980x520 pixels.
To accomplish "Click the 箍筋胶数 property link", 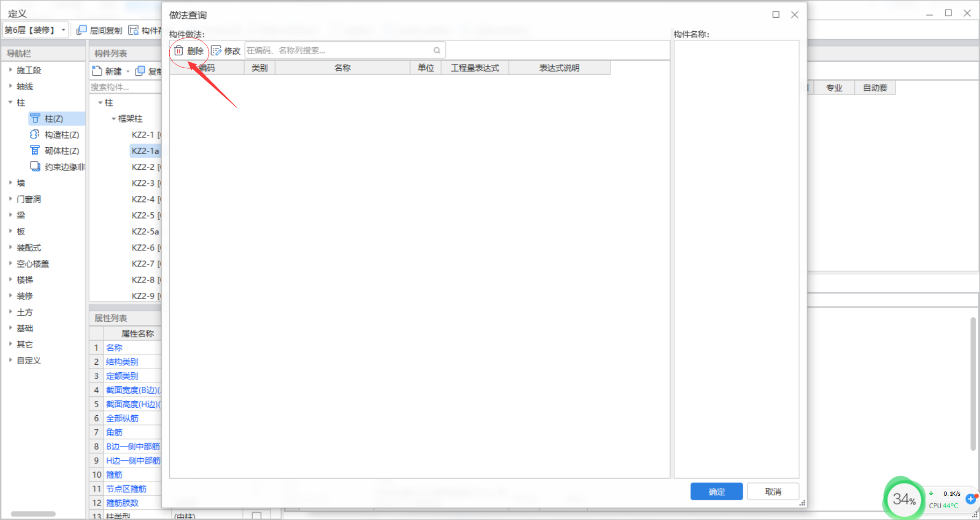I will [122, 503].
